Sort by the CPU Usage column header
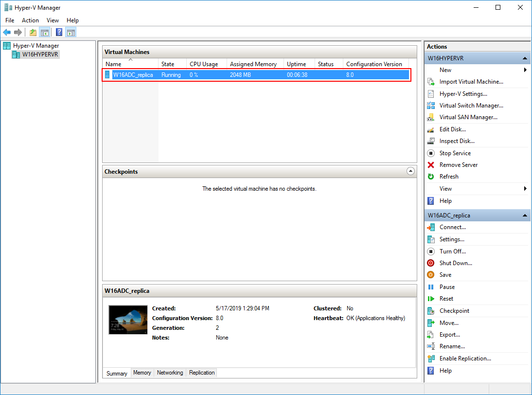The height and width of the screenshot is (395, 532). pyautogui.click(x=207, y=64)
